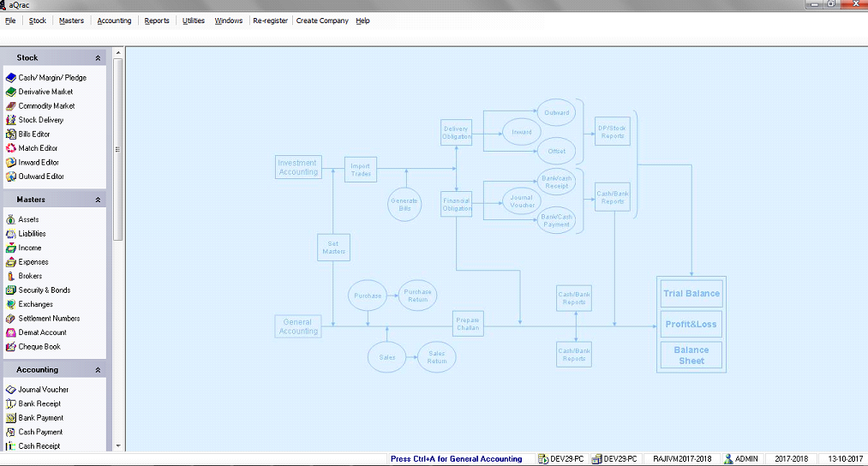Click the Financial Obligation box
868x466 pixels.
(x=456, y=204)
